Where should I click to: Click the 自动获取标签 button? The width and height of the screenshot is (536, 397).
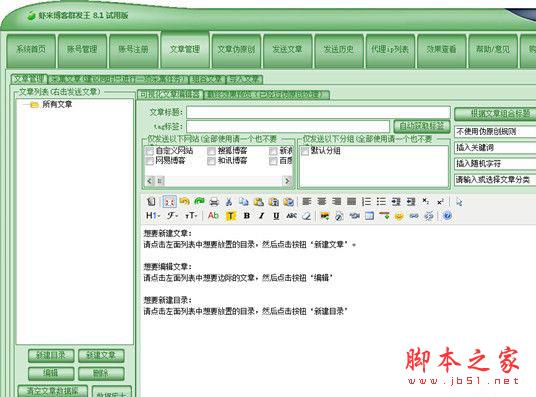[x=422, y=127]
